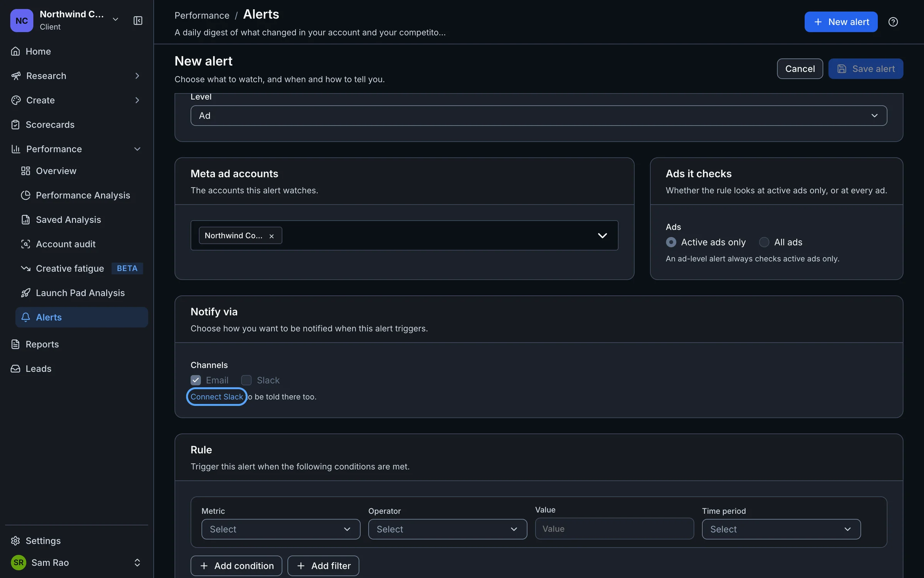Click the Research telescope icon
Screen dimensions: 924x578
pyautogui.click(x=16, y=76)
